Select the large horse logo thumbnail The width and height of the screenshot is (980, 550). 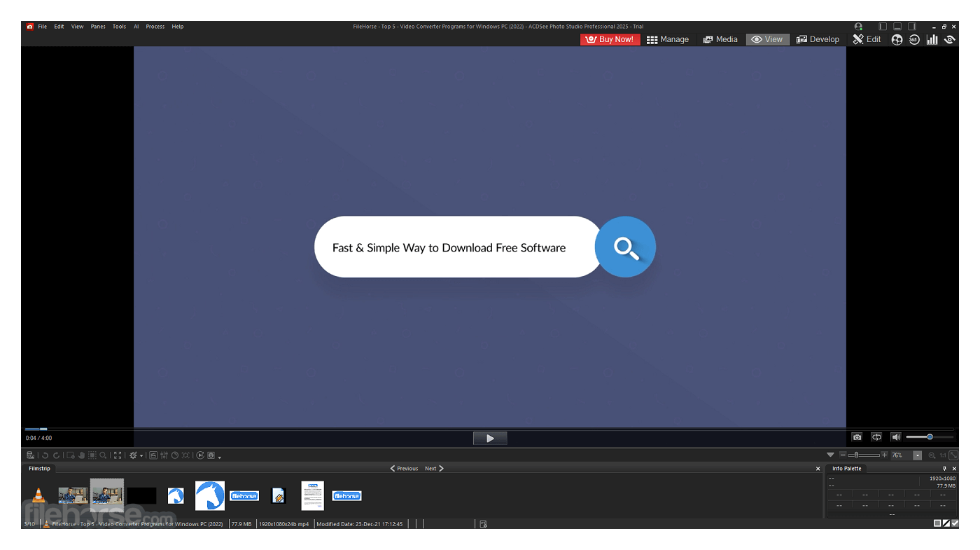[x=210, y=495]
